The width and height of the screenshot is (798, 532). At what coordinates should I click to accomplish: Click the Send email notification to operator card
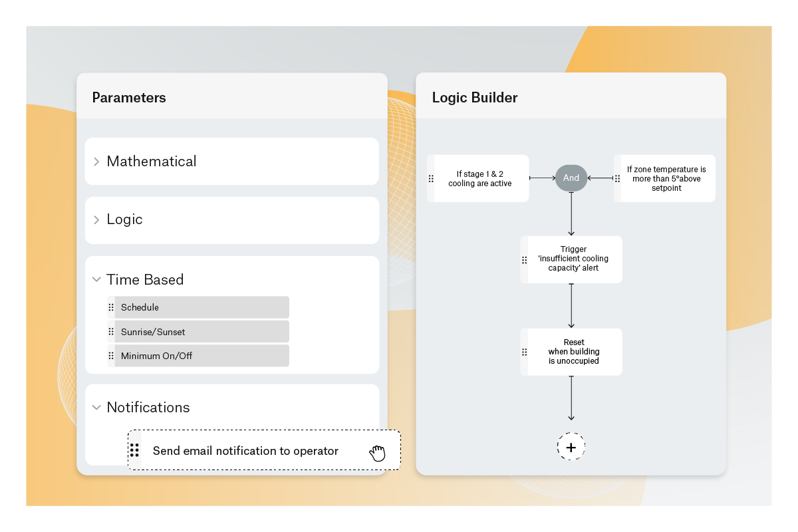[246, 451]
